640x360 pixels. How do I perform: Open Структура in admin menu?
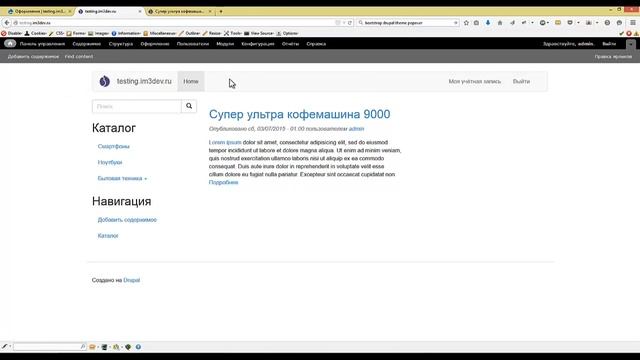coord(121,44)
